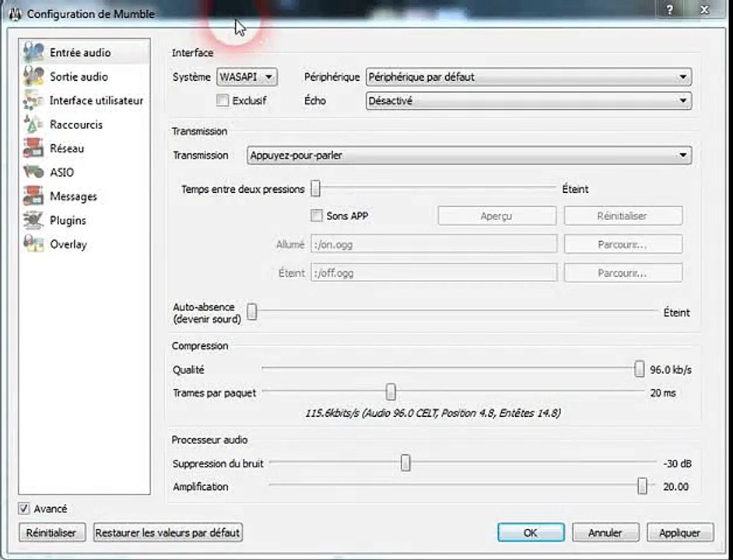The width and height of the screenshot is (733, 560).
Task: Click the Entrée audio sidebar icon
Action: click(x=33, y=52)
